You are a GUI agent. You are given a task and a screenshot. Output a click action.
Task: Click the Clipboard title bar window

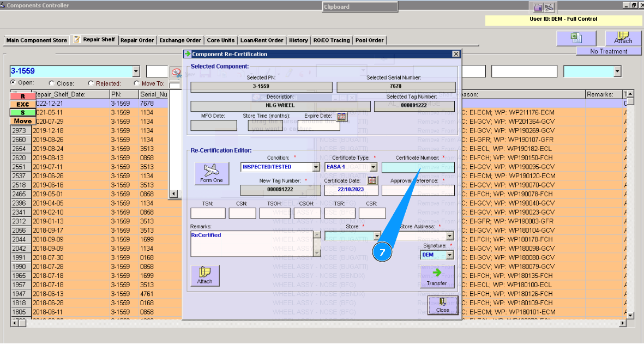360,7
